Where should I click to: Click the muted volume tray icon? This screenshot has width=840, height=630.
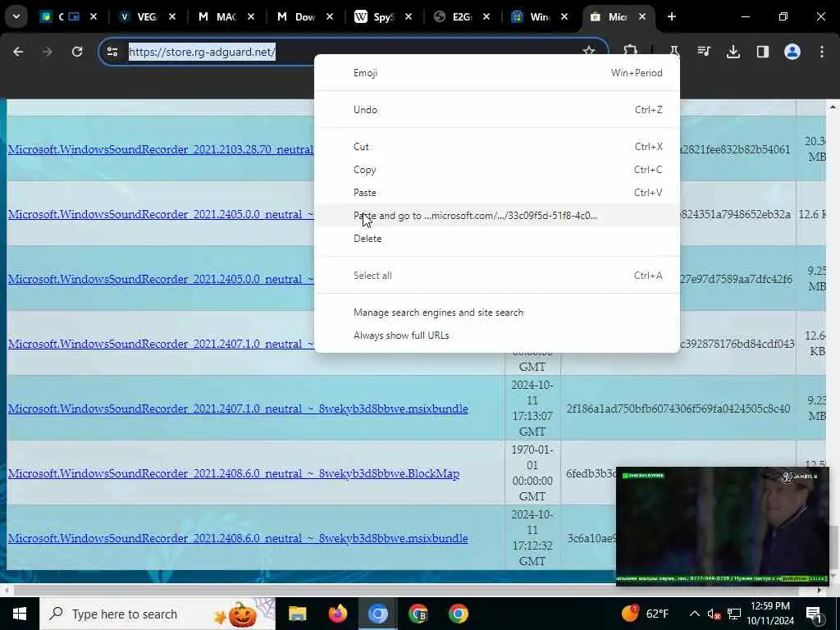pos(714,614)
